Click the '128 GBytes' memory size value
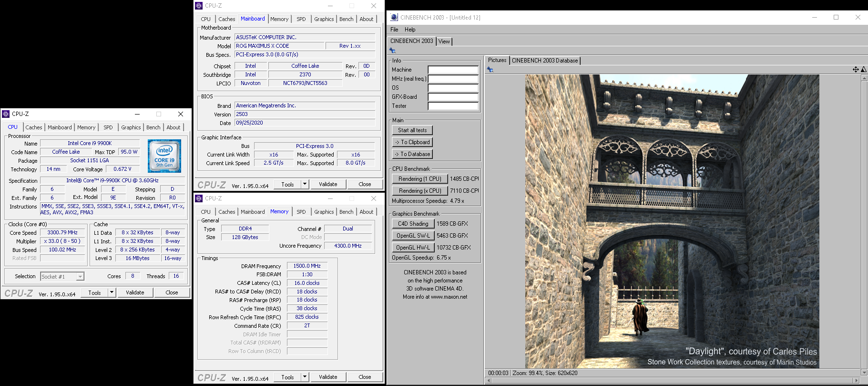 coord(245,237)
